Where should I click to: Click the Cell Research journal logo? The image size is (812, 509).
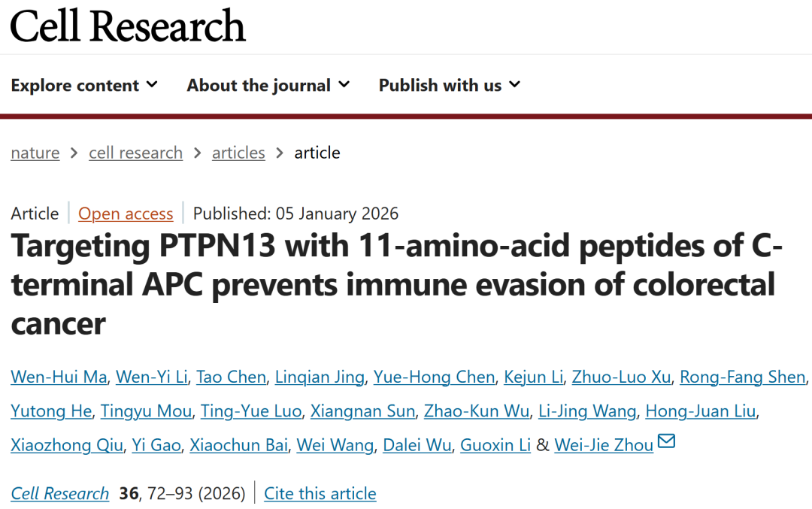click(128, 26)
